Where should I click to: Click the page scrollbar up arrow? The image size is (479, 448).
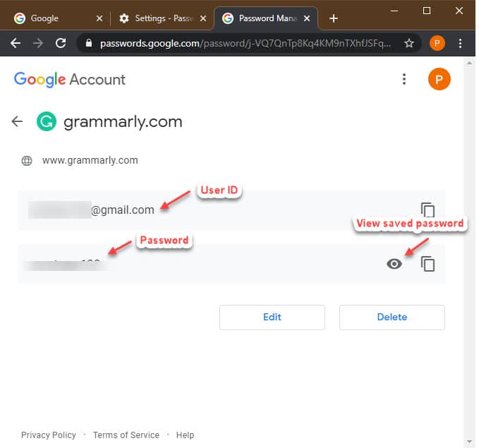click(x=469, y=63)
